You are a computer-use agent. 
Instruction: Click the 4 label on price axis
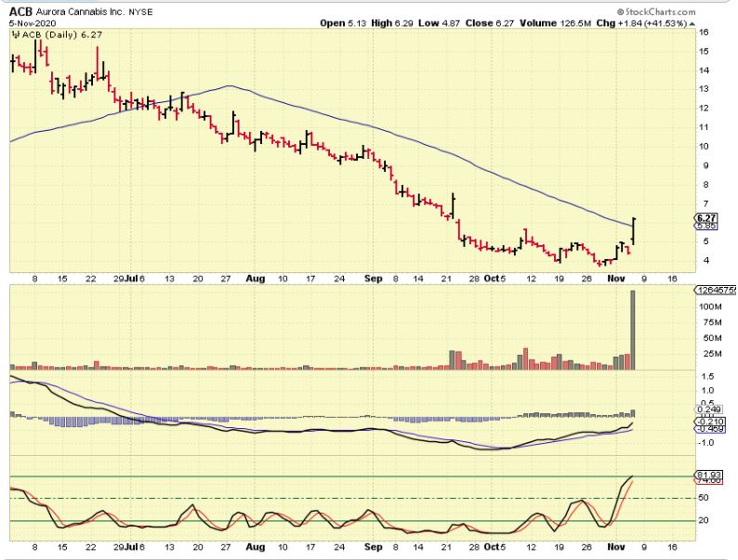click(705, 260)
